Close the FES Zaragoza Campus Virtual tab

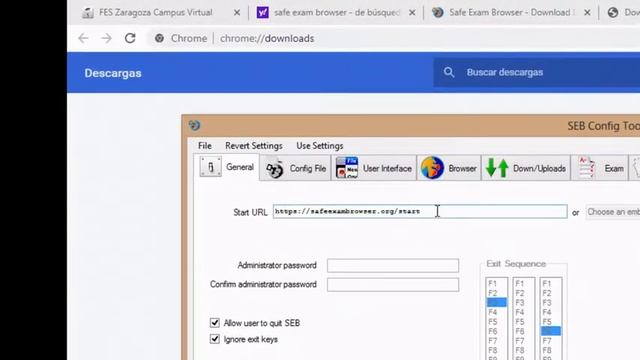tap(237, 13)
